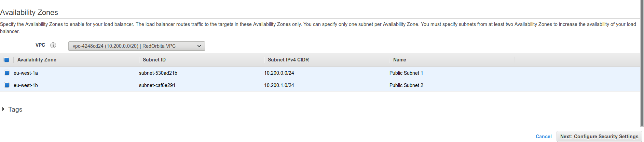Click the 10.200.1.0/24 CIDR cell

[279, 85]
